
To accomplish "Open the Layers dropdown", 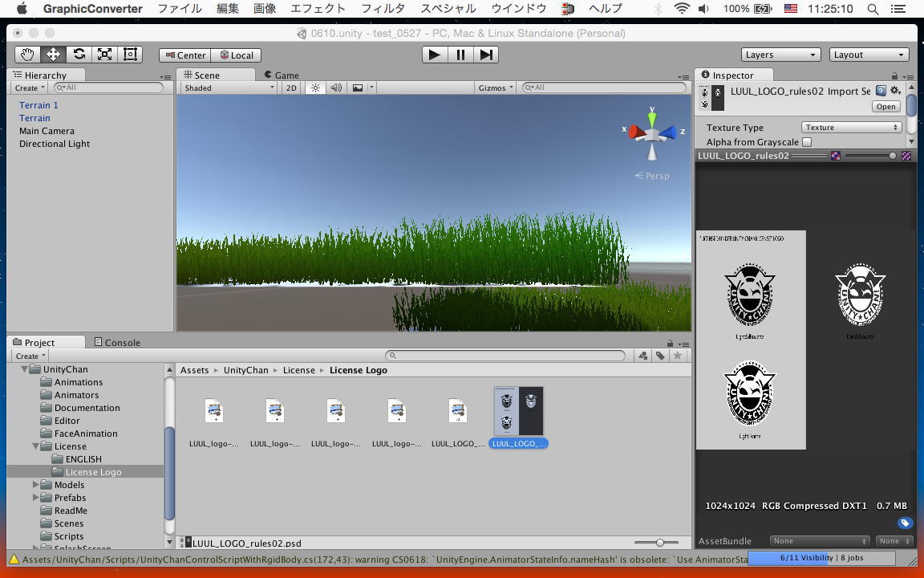I will [x=780, y=55].
